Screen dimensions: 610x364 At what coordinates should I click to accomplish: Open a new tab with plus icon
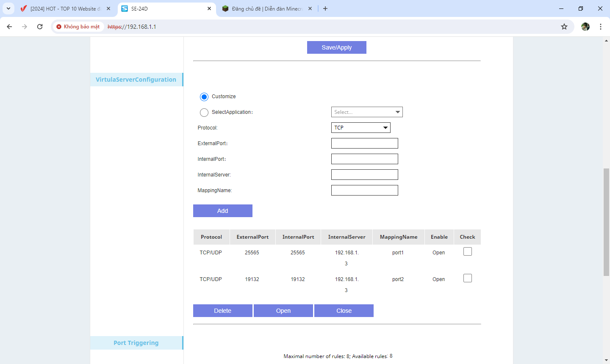(325, 8)
